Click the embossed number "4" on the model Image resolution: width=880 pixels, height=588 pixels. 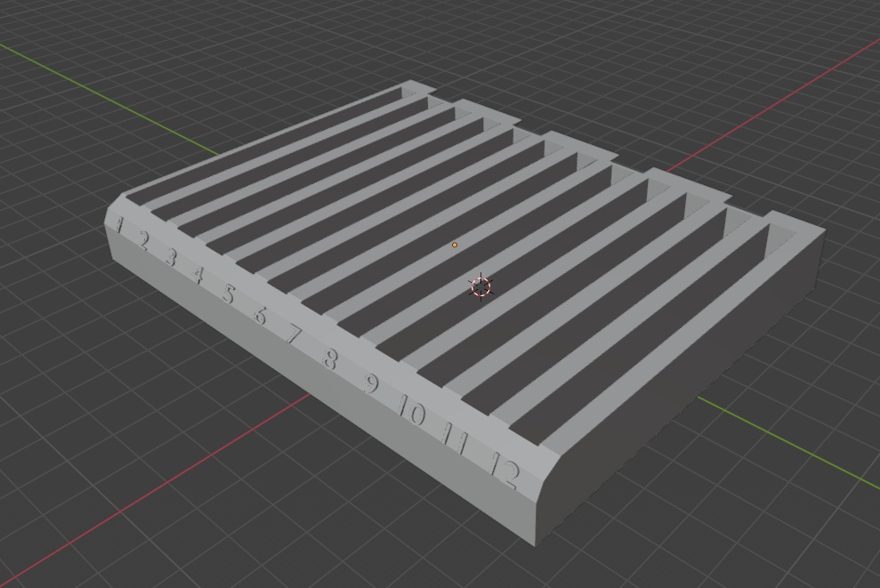(198, 275)
